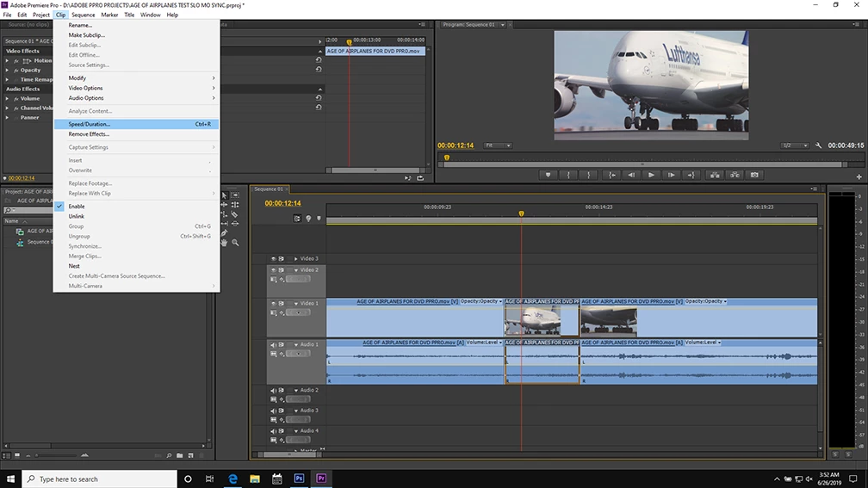Open the Audio Options submenu
The image size is (868, 488).
tap(136, 98)
